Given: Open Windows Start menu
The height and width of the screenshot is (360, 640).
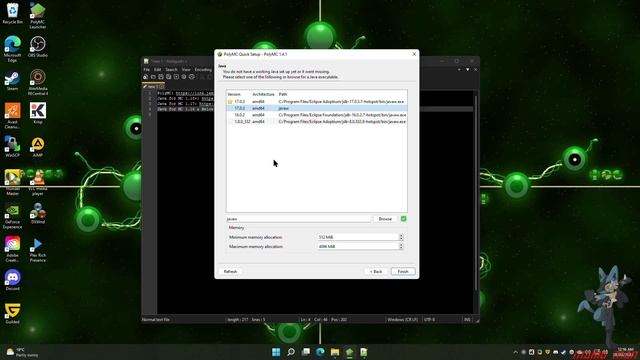Looking at the screenshot, I should tap(276, 352).
